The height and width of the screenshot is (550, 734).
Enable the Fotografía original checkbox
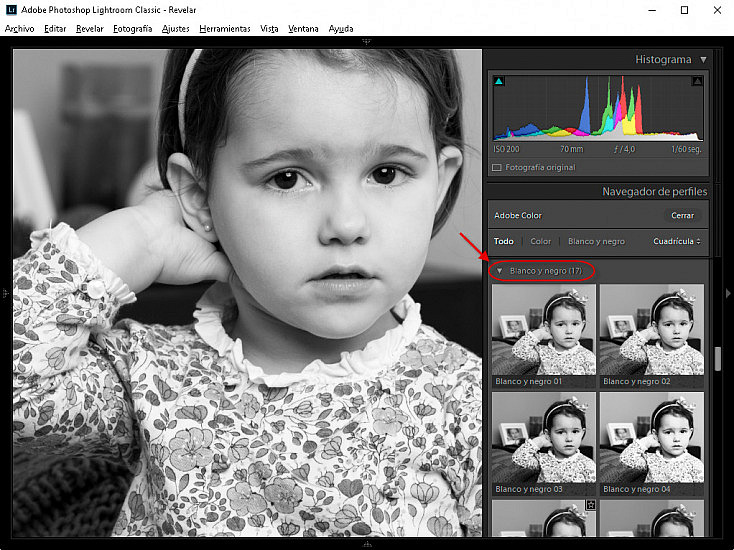[x=497, y=167]
